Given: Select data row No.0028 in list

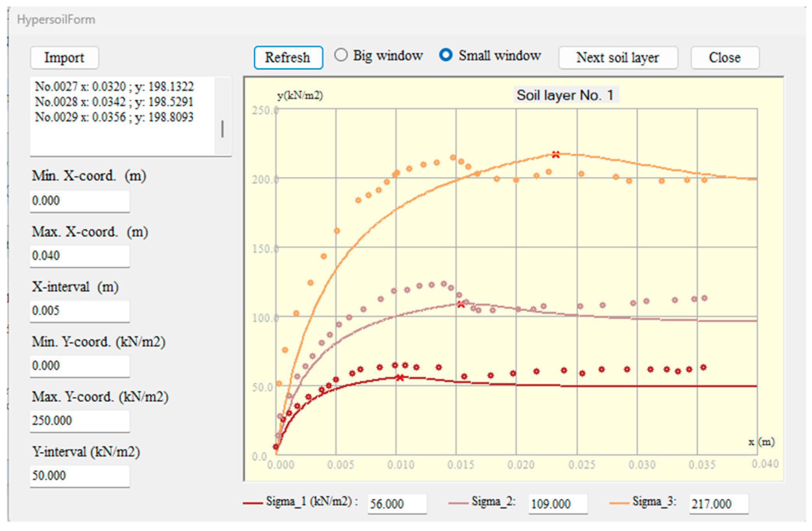Looking at the screenshot, I should [114, 102].
